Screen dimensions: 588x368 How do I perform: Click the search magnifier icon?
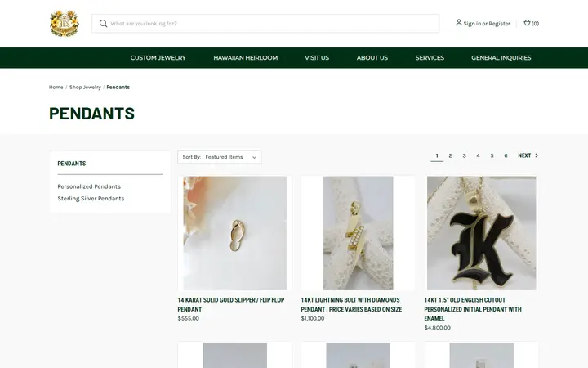coord(103,24)
